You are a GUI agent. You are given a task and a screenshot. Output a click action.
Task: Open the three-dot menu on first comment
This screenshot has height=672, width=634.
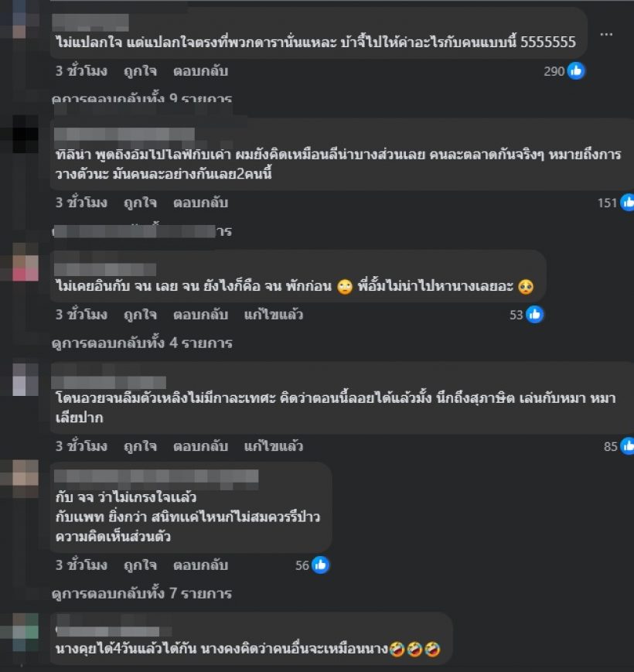click(x=606, y=34)
